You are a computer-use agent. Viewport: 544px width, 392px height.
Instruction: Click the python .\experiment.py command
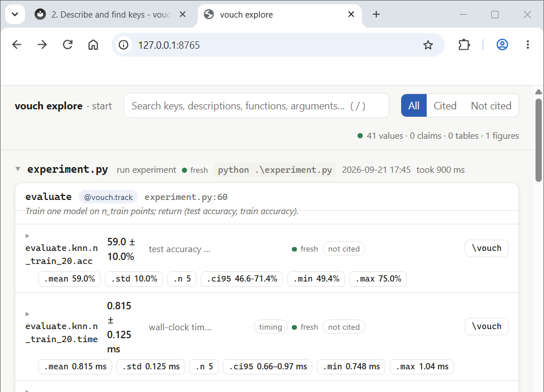(x=275, y=169)
